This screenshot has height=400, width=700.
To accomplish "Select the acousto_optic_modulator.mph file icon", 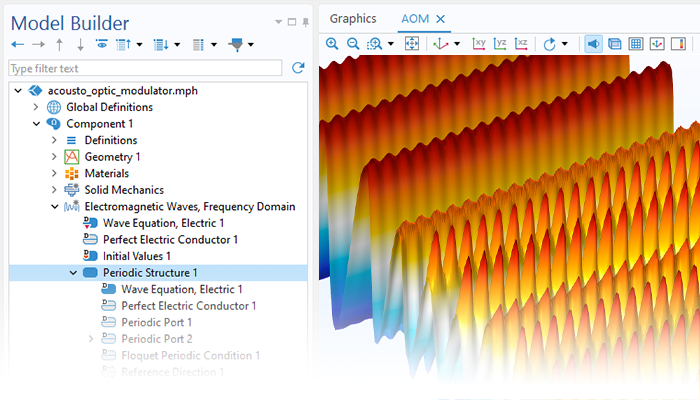I will pos(35,91).
